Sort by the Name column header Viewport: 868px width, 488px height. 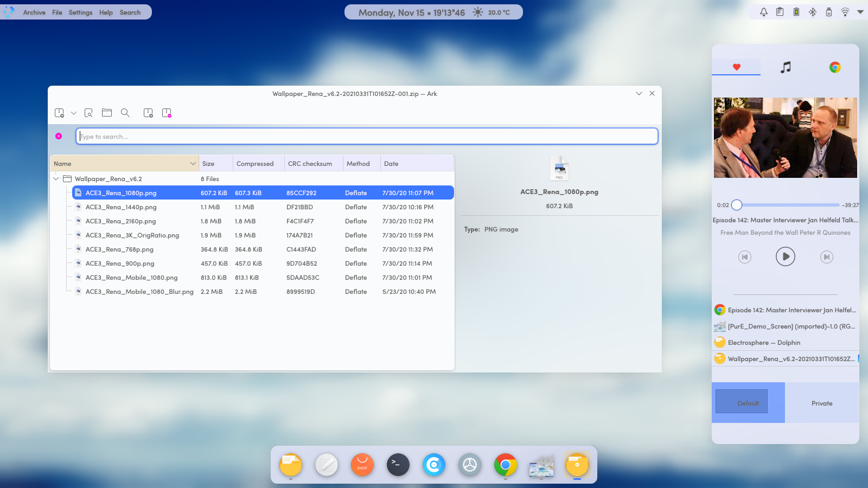(124, 163)
